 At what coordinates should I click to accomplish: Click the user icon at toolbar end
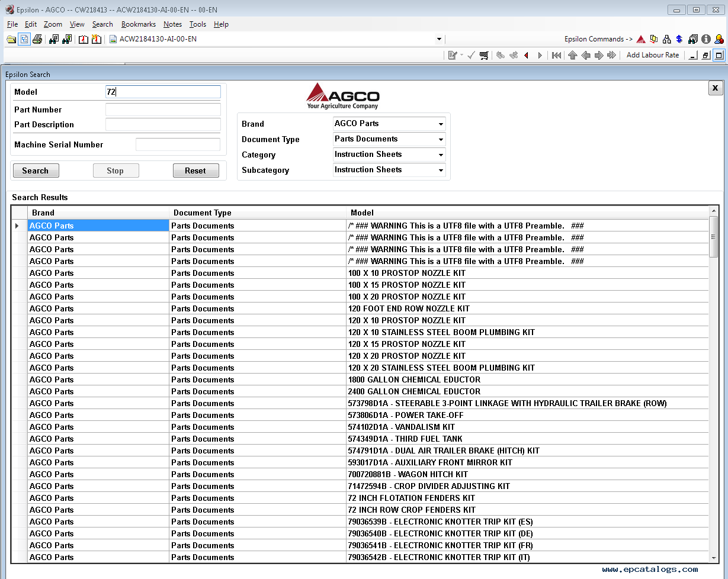(719, 39)
